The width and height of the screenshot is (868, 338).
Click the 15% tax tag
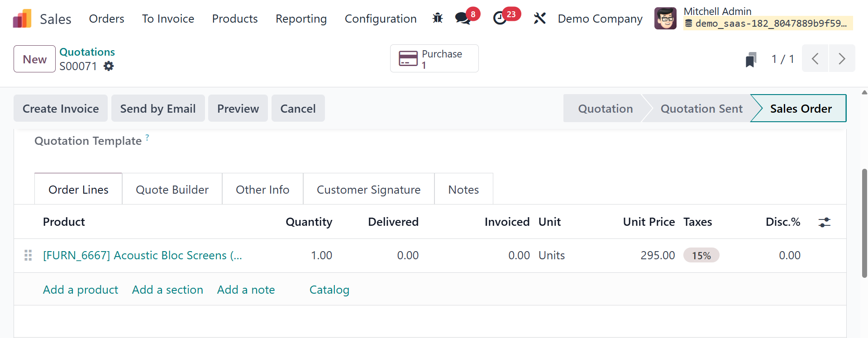click(x=701, y=256)
